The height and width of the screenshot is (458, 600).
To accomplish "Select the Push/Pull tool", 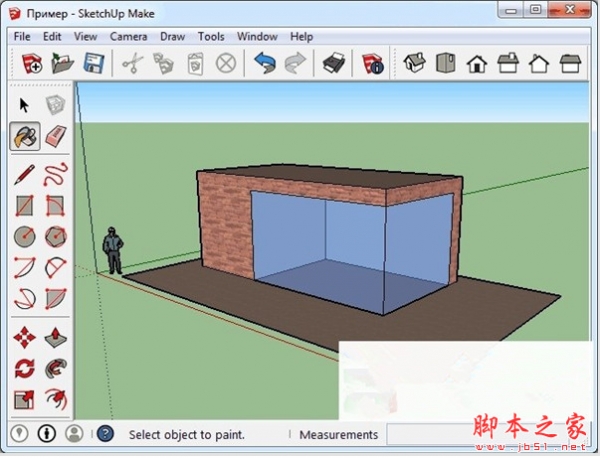I will click(x=56, y=337).
